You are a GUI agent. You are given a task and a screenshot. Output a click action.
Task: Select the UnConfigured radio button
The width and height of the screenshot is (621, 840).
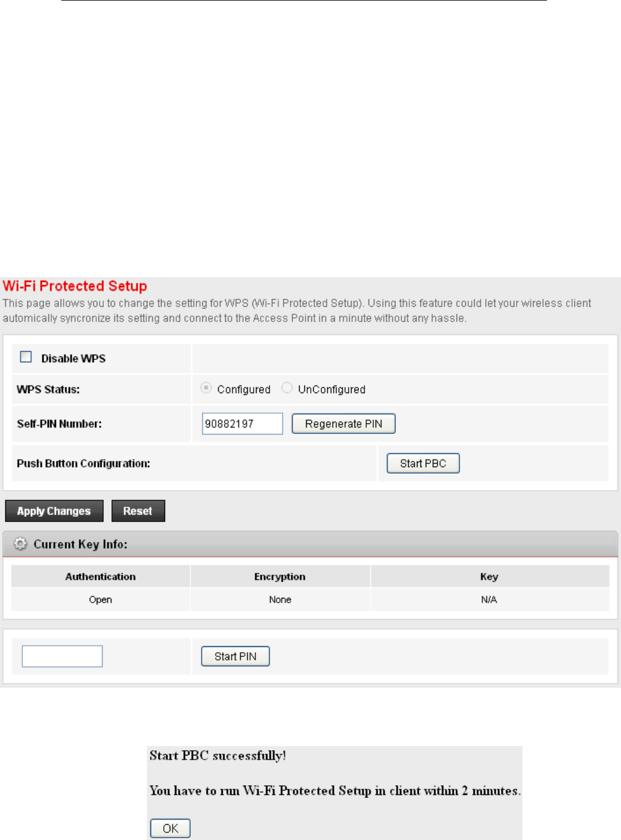point(287,388)
